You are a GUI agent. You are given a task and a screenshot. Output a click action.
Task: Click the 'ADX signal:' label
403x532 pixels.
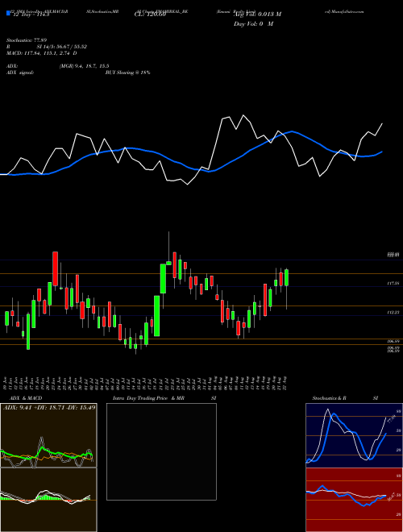coord(20,73)
